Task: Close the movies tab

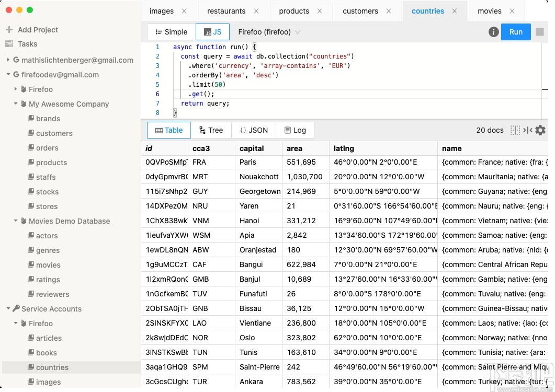Action: pyautogui.click(x=512, y=11)
